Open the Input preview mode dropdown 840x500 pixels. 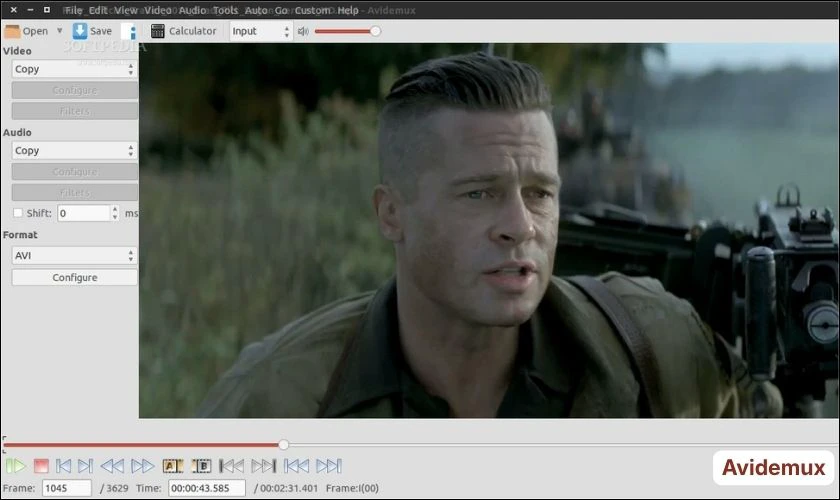click(260, 31)
